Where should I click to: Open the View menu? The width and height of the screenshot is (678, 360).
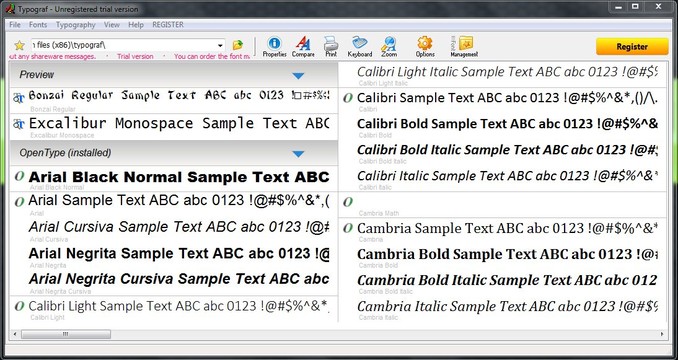coord(112,25)
